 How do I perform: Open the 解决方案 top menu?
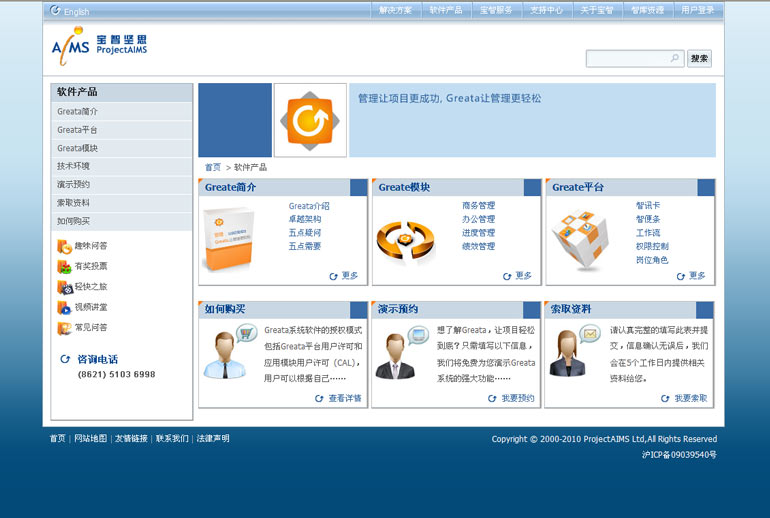coord(395,10)
